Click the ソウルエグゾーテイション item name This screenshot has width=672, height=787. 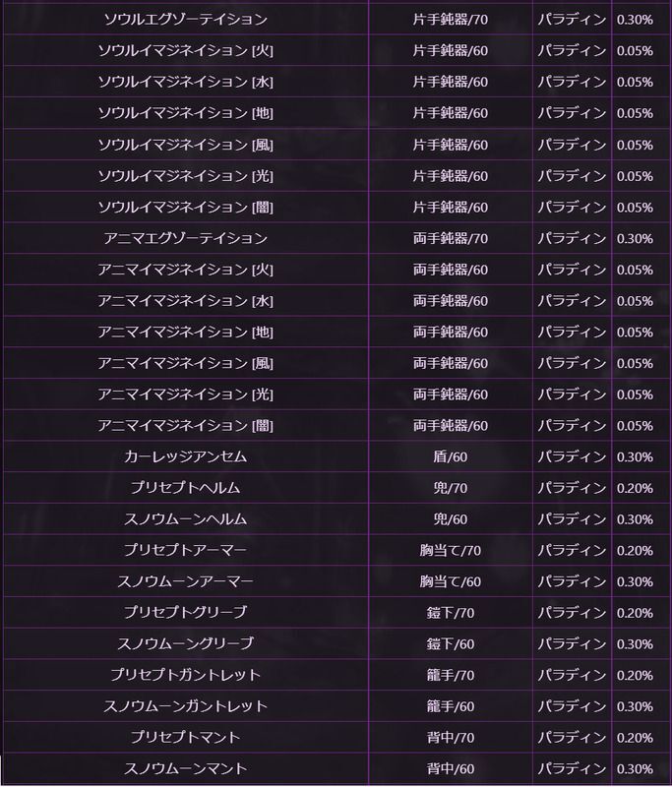pyautogui.click(x=185, y=20)
